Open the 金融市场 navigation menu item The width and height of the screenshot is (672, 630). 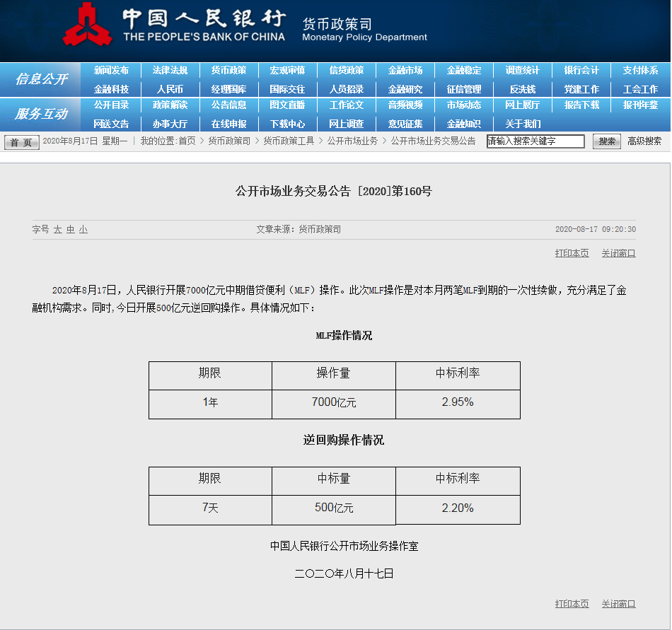pos(405,71)
